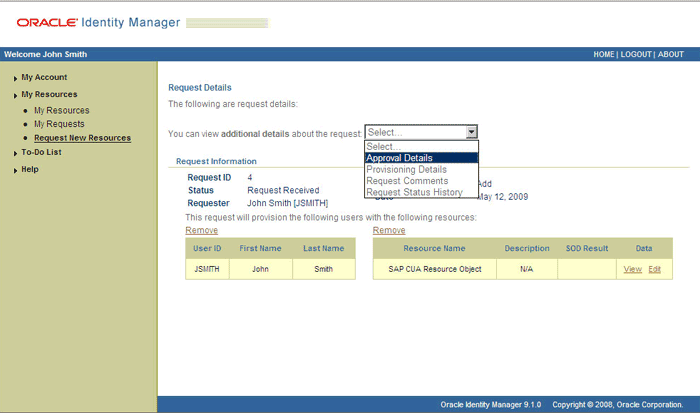Go to HOME in top bar
The width and height of the screenshot is (700, 413).
tap(604, 54)
